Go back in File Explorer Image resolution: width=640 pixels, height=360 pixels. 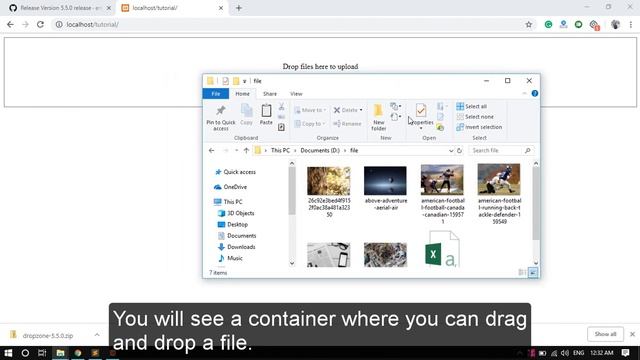pos(211,151)
